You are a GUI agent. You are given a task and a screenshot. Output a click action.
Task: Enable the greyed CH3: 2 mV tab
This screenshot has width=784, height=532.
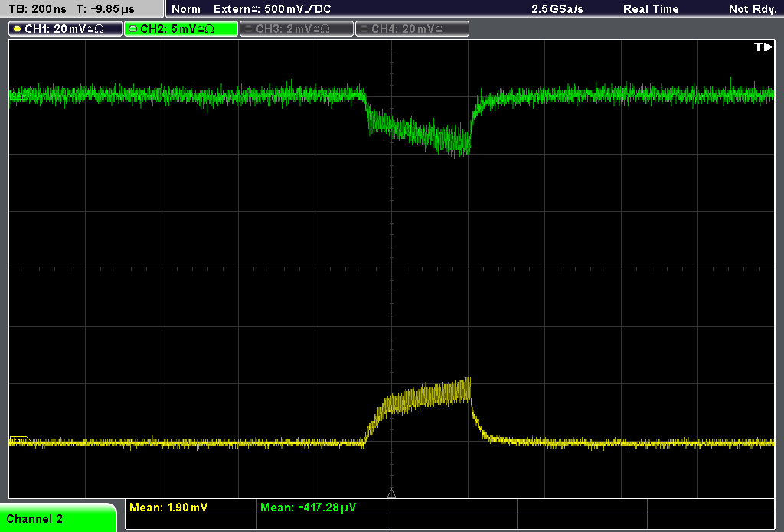(x=296, y=29)
